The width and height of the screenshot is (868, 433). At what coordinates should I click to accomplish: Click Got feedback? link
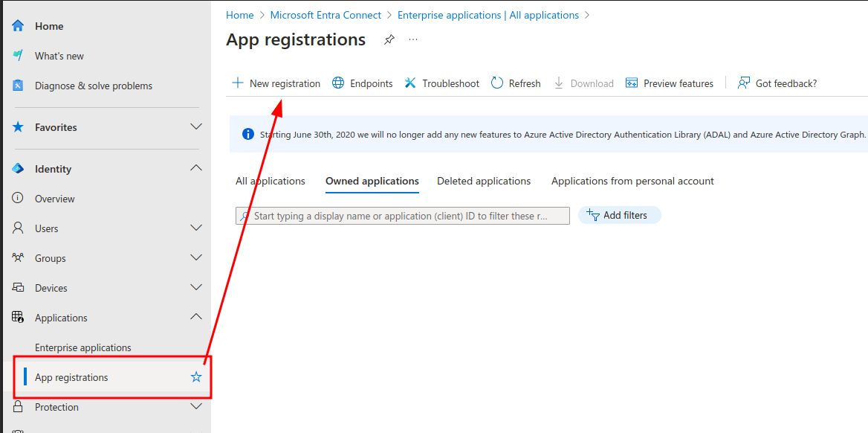point(786,84)
